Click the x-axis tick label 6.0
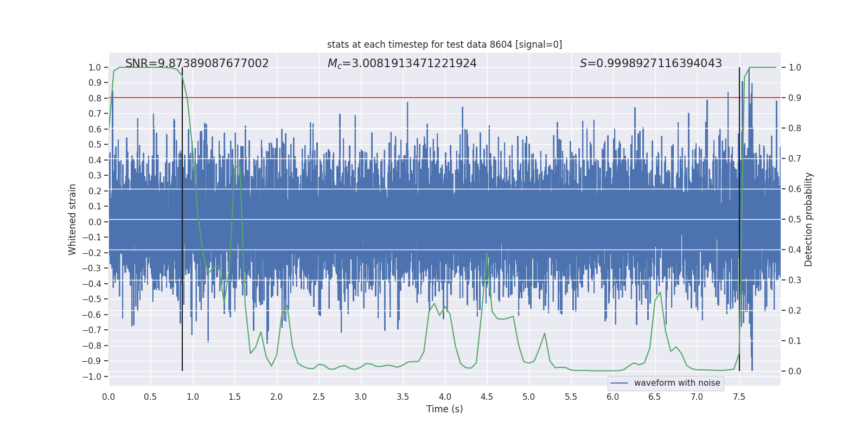 click(613, 397)
